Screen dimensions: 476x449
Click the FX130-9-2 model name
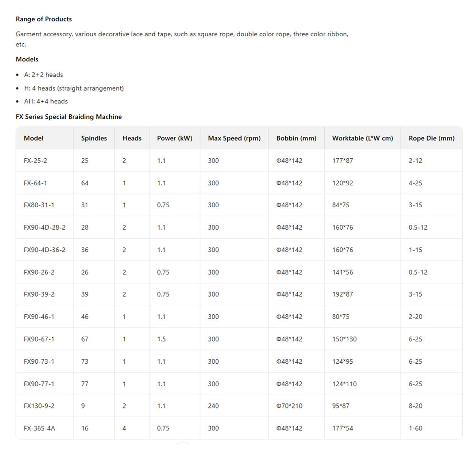(x=39, y=406)
